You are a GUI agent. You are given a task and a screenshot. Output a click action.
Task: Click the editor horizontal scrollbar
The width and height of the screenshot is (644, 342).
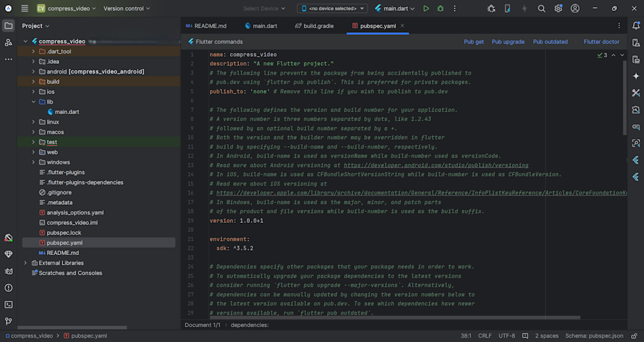click(394, 318)
